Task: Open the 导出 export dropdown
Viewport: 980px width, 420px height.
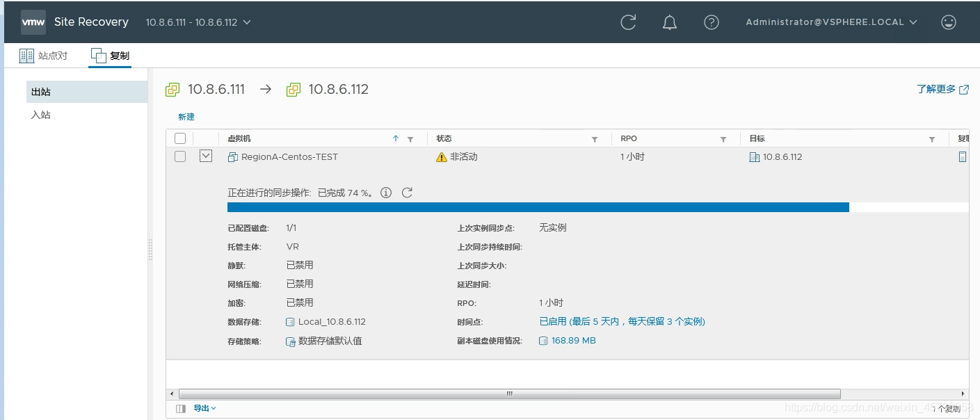Action: (204, 408)
